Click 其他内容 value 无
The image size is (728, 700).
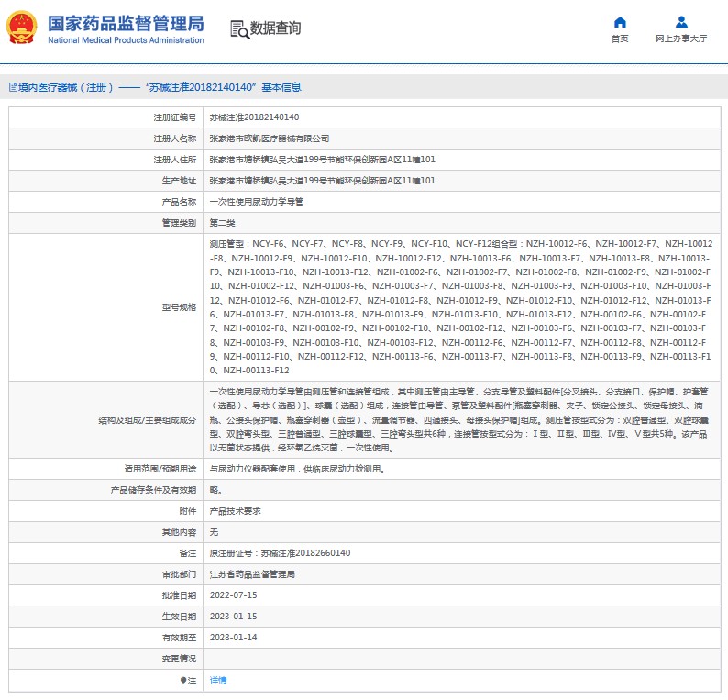click(x=214, y=532)
